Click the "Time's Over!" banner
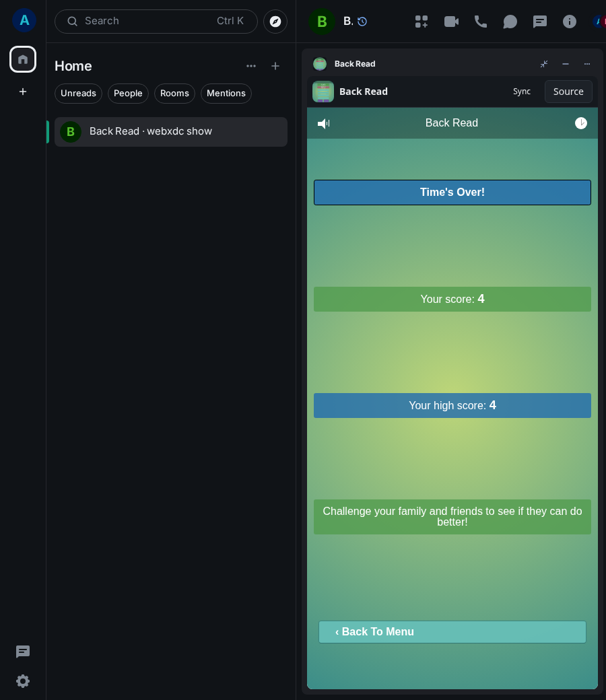606x700 pixels. (452, 193)
